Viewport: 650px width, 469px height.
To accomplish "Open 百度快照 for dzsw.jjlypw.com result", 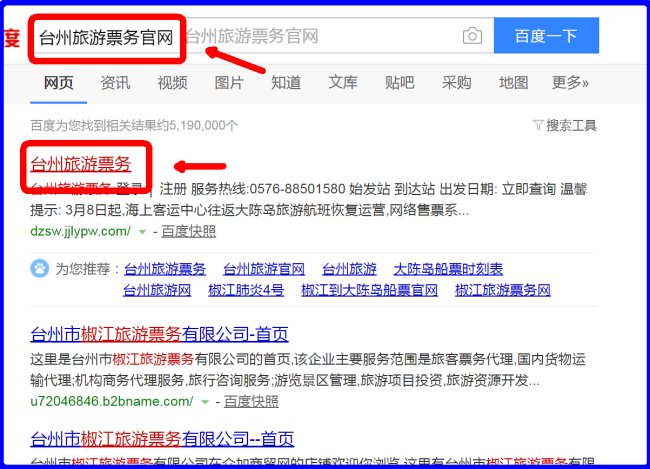I will (189, 231).
